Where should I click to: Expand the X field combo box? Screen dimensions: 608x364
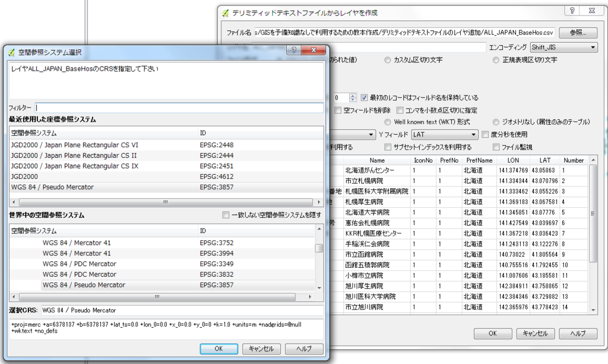pyautogui.click(x=371, y=134)
